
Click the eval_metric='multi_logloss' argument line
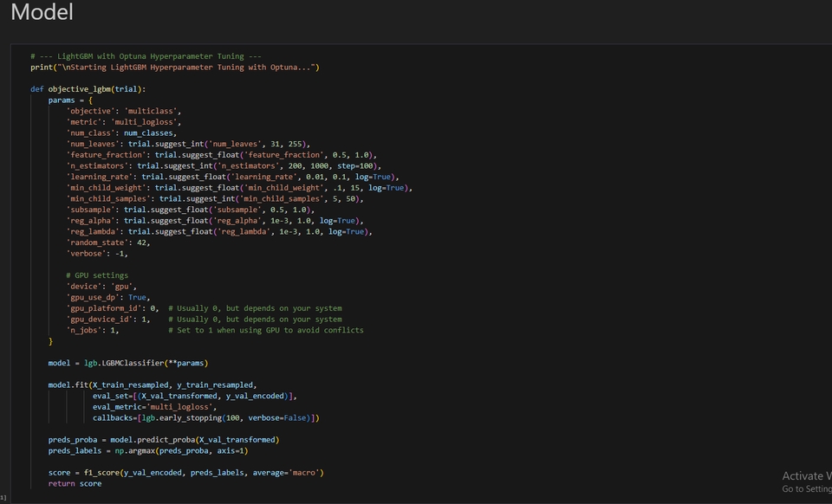(x=155, y=407)
